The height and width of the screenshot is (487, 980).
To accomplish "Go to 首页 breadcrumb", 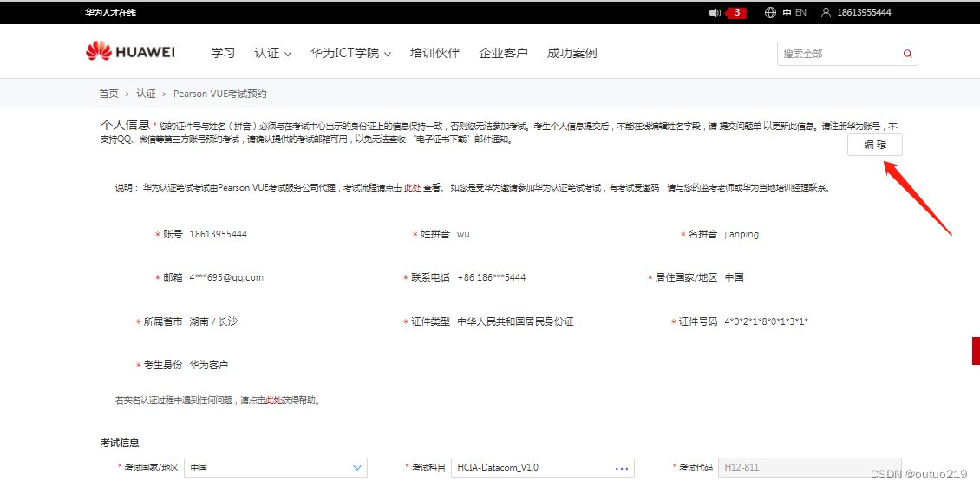I will (x=108, y=94).
